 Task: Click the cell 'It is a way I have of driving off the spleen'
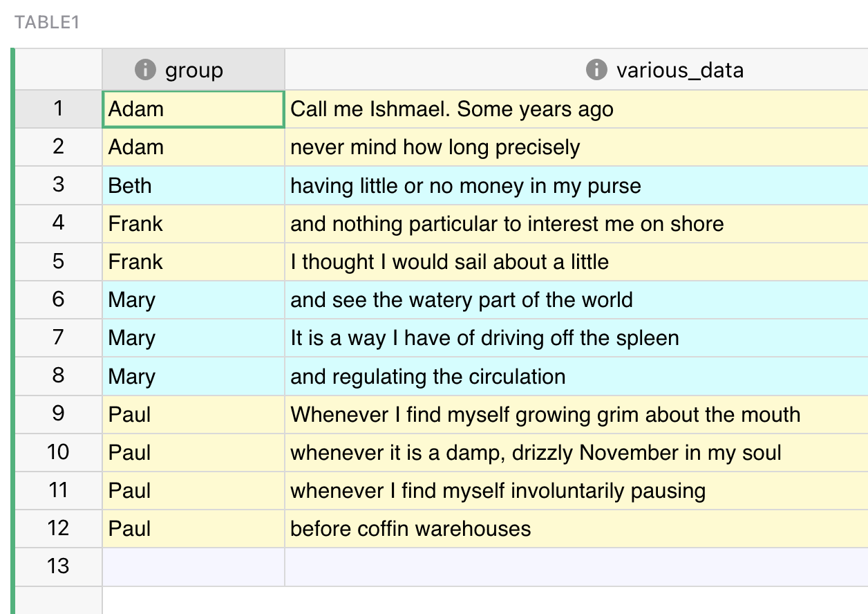[x=484, y=337]
